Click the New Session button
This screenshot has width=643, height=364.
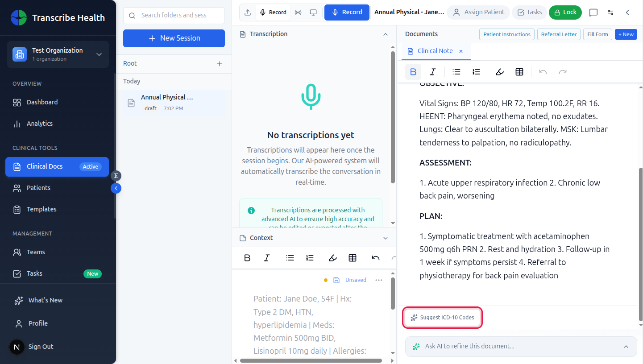(x=174, y=38)
